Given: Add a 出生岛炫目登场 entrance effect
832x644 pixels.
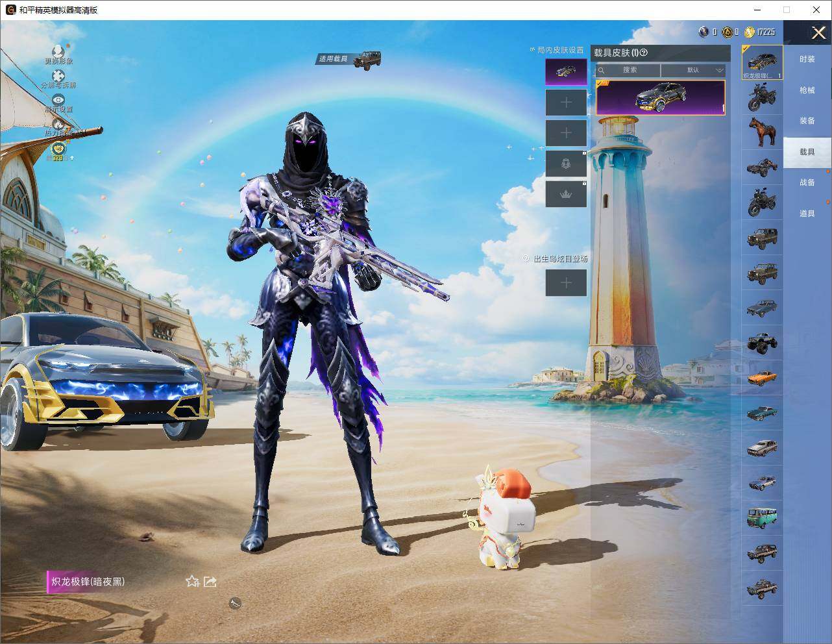Looking at the screenshot, I should coord(566,282).
